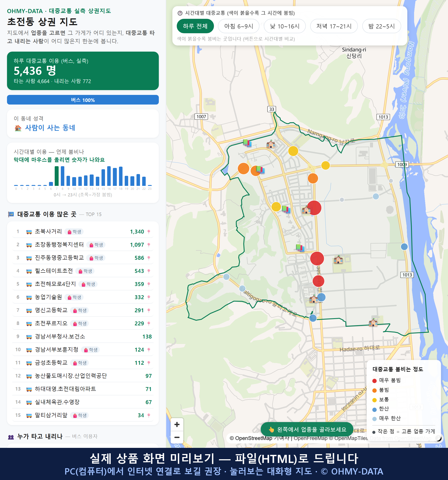
Task: Click the 버스 100% share bar
Action: (83, 100)
